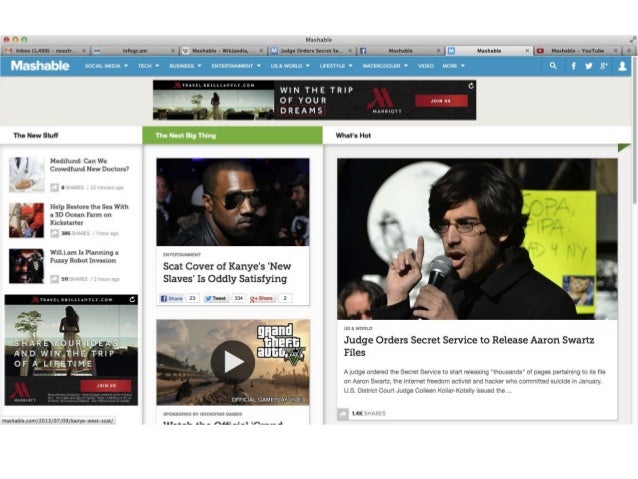The image size is (638, 479).
Task: Click the Mashable logo in header
Action: (x=40, y=66)
